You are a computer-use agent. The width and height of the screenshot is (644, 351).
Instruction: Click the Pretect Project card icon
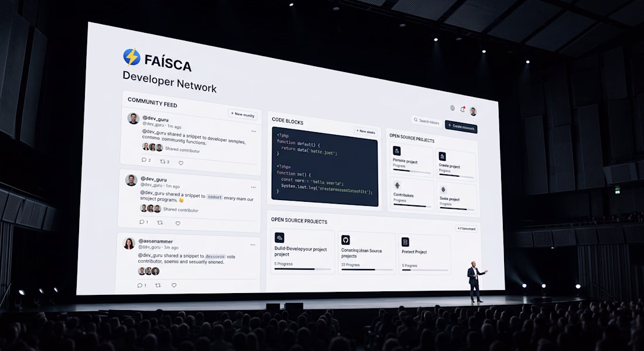click(405, 242)
